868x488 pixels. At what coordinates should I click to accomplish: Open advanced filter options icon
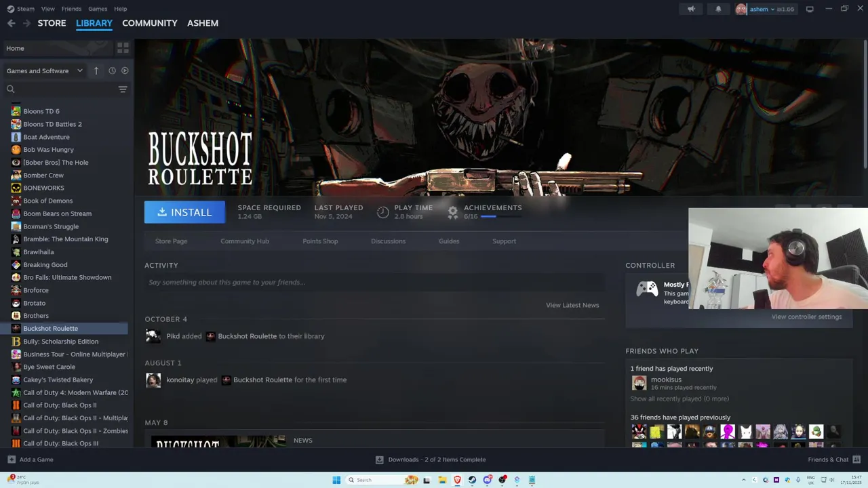click(x=123, y=89)
